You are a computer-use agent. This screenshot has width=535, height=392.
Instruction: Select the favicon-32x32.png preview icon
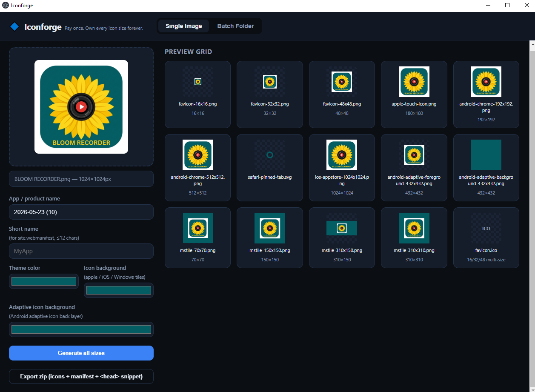click(x=270, y=82)
